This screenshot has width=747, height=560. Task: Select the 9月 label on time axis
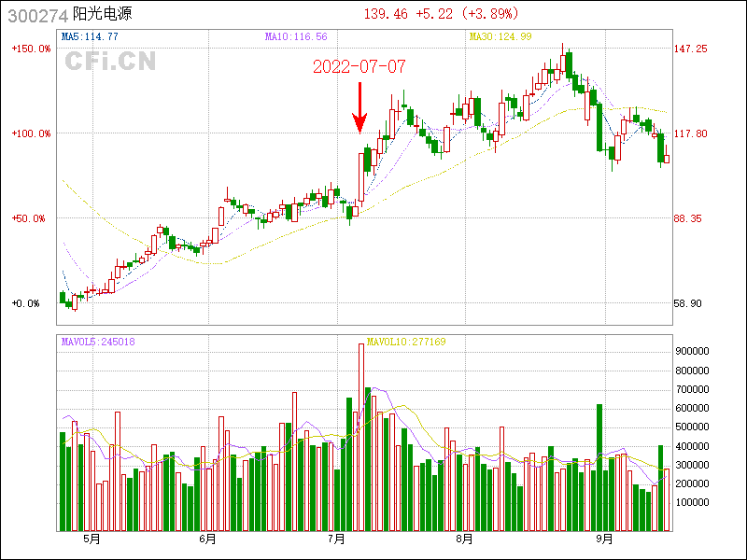(604, 539)
